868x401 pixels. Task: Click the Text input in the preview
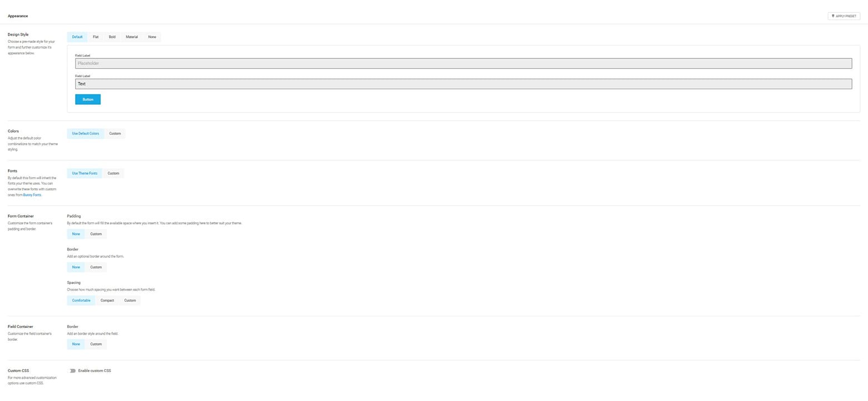point(223,84)
